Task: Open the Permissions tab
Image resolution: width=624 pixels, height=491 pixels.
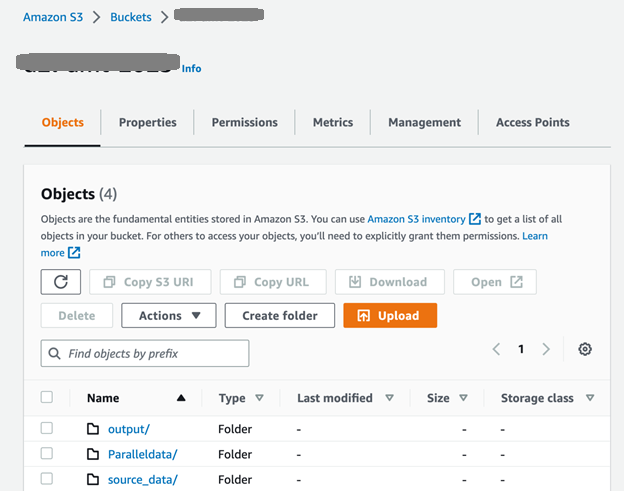Action: 244,123
